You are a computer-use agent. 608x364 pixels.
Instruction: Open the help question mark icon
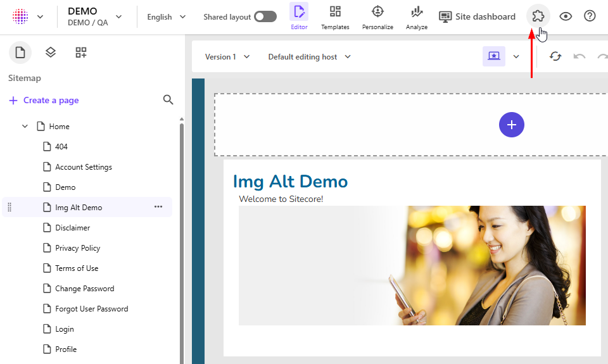[x=590, y=16]
